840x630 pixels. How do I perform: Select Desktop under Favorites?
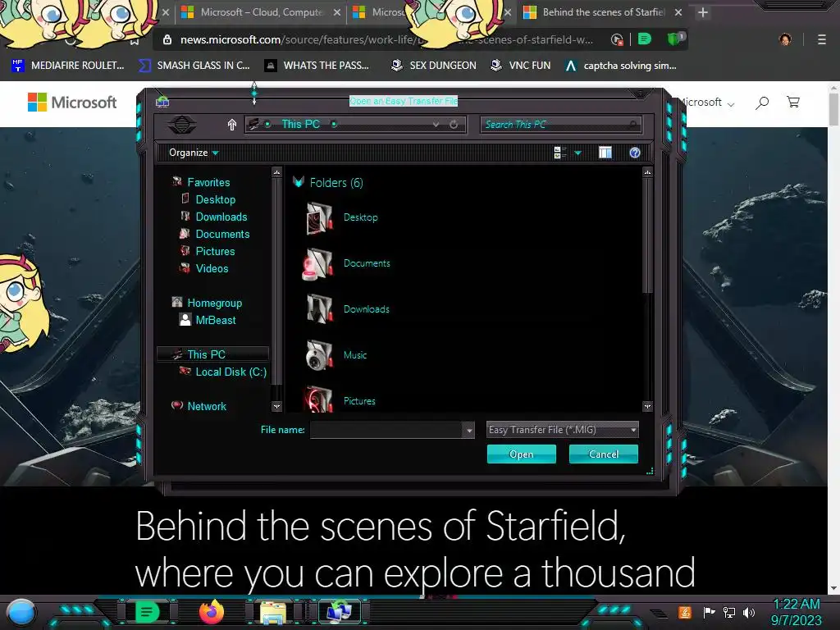click(x=216, y=199)
